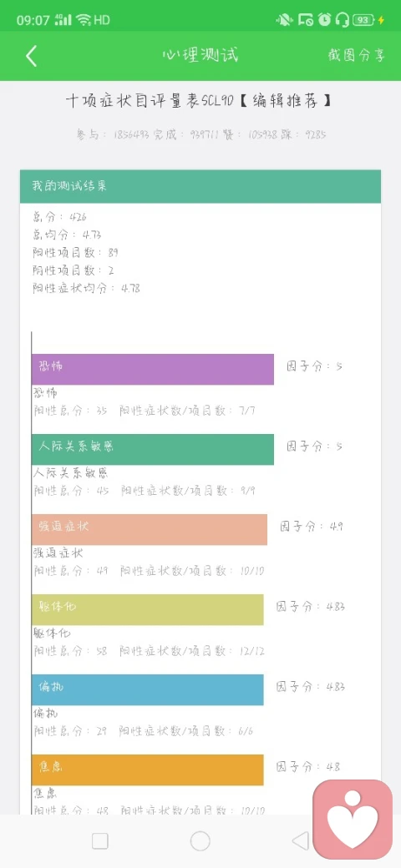Tap the muted bell status icon
Screen dimensions: 401x868
pyautogui.click(x=284, y=20)
